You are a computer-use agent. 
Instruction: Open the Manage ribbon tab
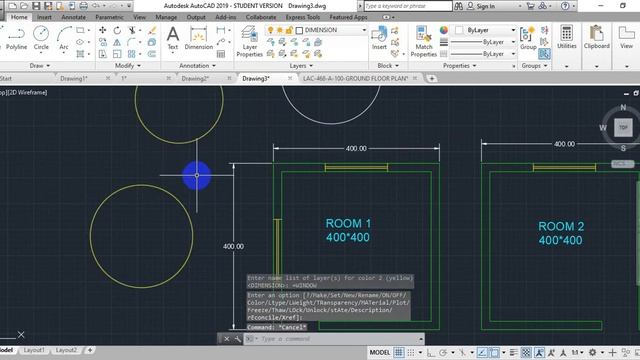[x=166, y=17]
